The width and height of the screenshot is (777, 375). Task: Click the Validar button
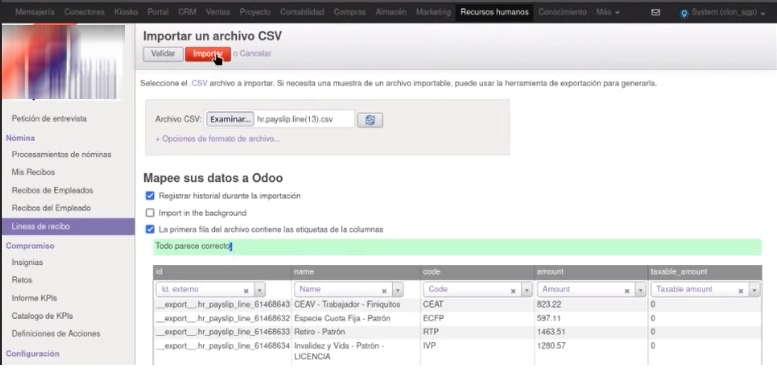pyautogui.click(x=163, y=54)
